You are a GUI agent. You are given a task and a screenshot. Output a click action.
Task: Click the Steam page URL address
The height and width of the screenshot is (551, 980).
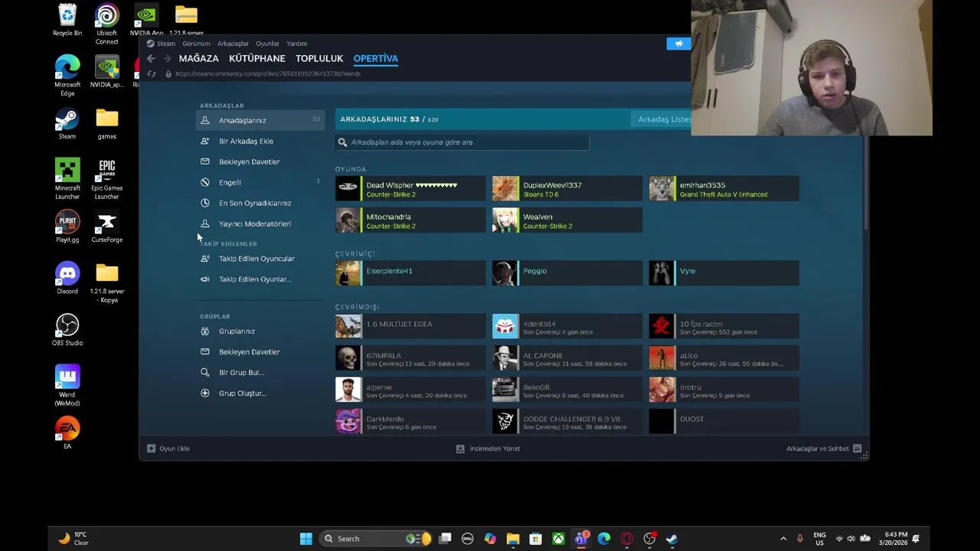pyautogui.click(x=268, y=74)
